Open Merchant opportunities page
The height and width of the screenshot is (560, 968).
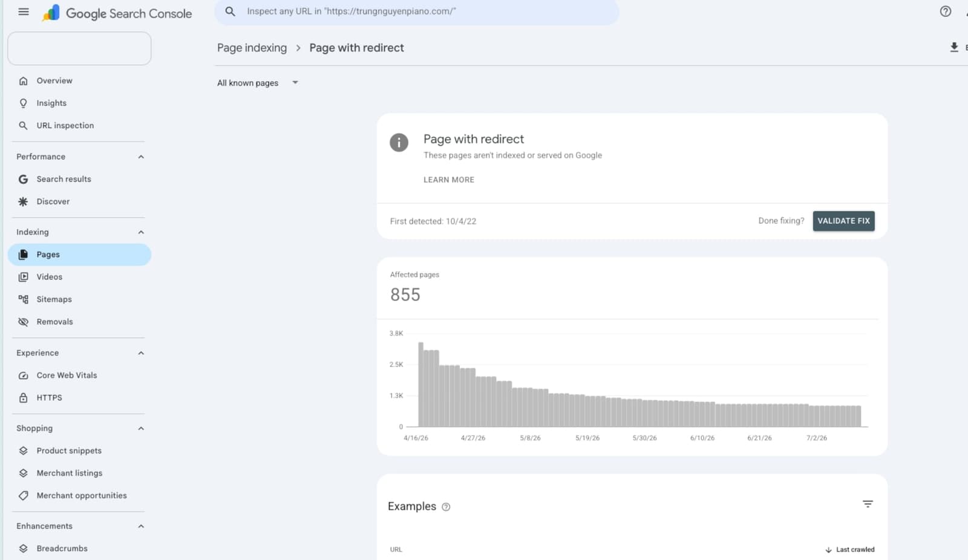[79, 496]
